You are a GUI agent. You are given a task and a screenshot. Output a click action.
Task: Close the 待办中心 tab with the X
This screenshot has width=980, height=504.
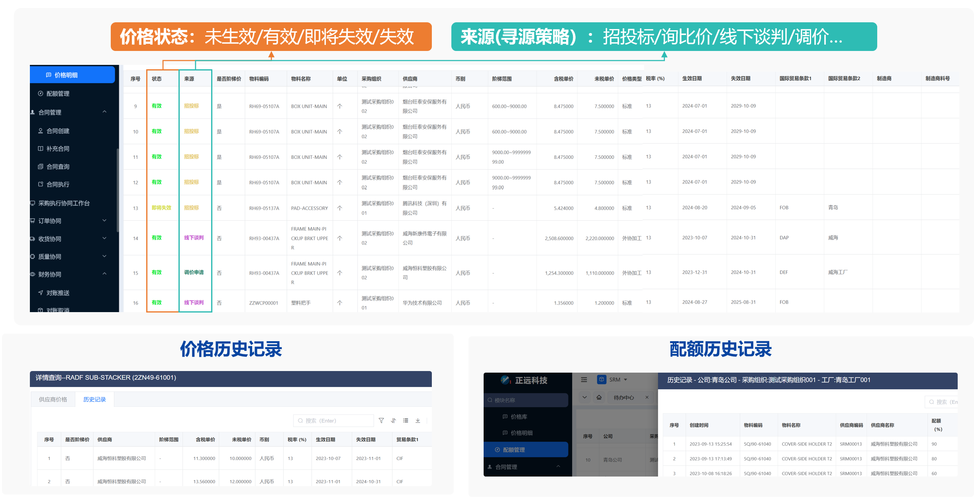[x=647, y=397]
